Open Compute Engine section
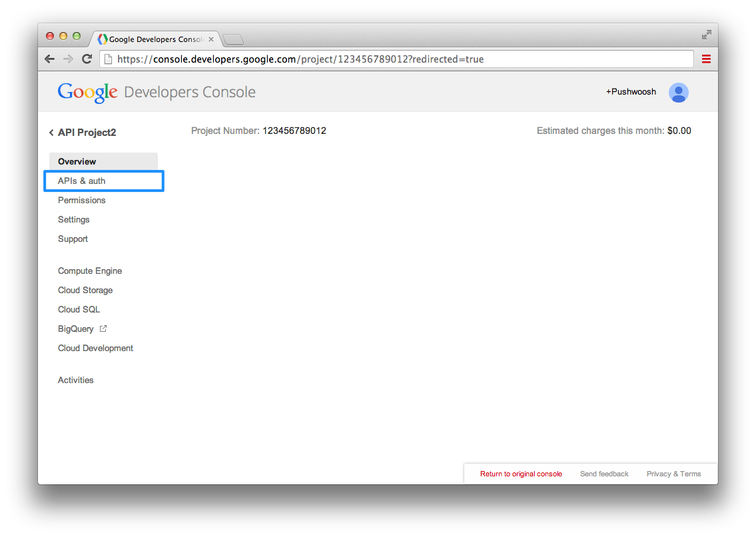This screenshot has height=537, width=756. 90,270
